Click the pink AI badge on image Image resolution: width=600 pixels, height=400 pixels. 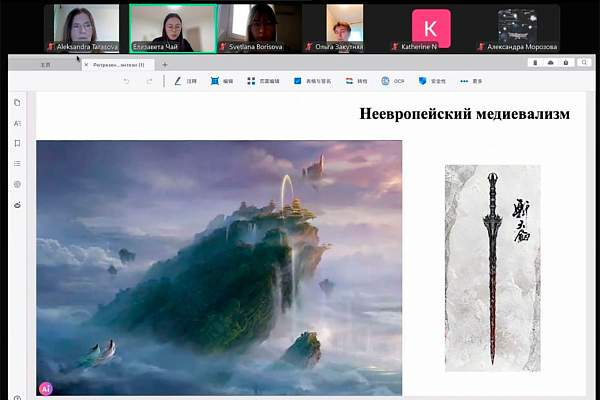tap(46, 389)
